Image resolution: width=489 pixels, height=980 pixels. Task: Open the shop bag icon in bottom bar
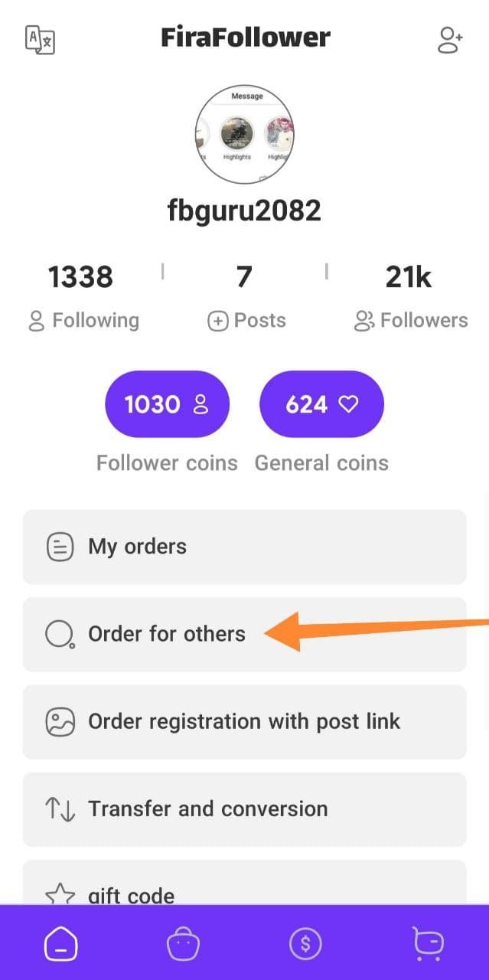click(x=184, y=944)
